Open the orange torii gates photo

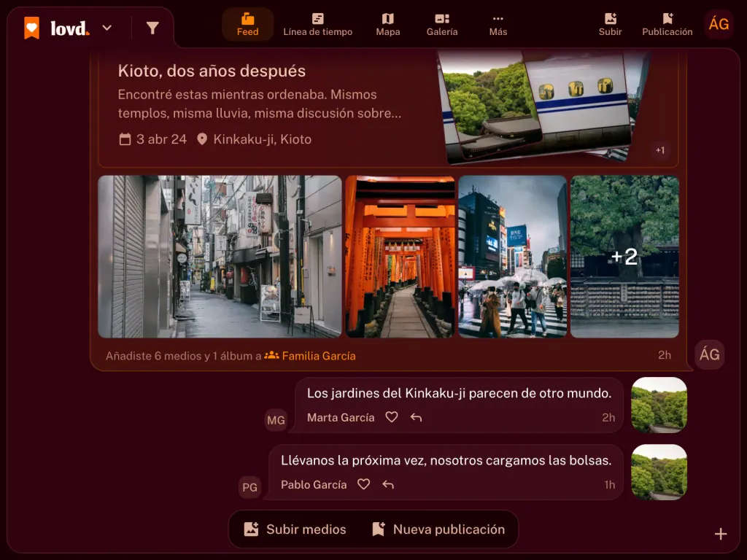[x=400, y=257]
